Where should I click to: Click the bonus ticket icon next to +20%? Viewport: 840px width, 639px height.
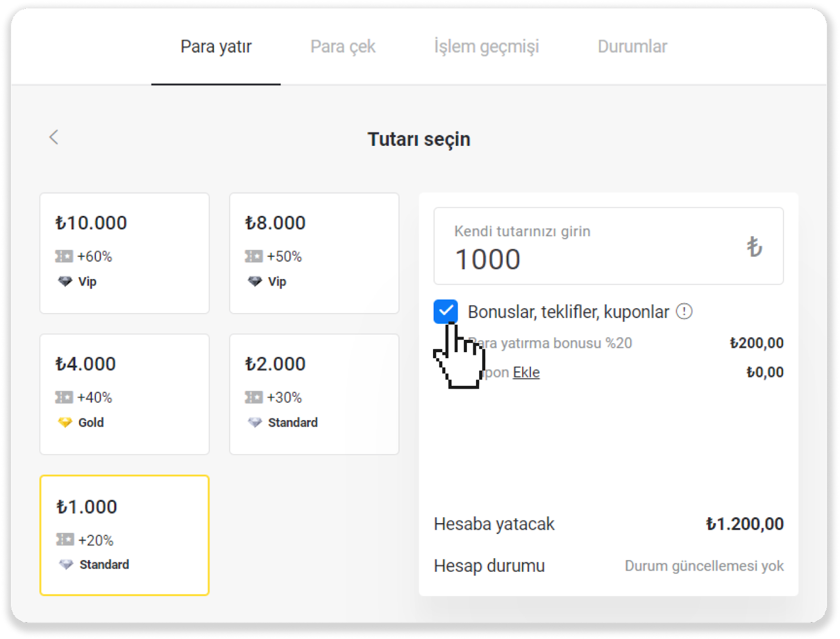65,540
